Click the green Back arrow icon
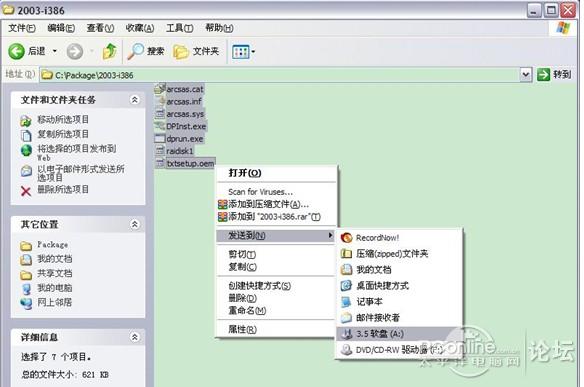The image size is (584, 387). (16, 51)
